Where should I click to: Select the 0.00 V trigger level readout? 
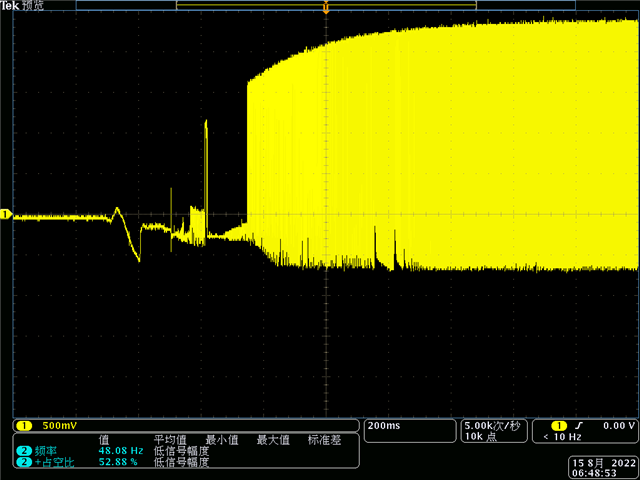point(619,426)
